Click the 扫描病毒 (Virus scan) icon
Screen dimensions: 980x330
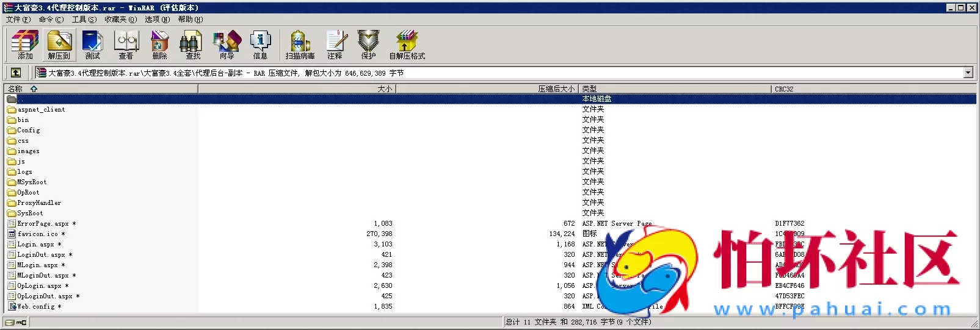click(300, 45)
